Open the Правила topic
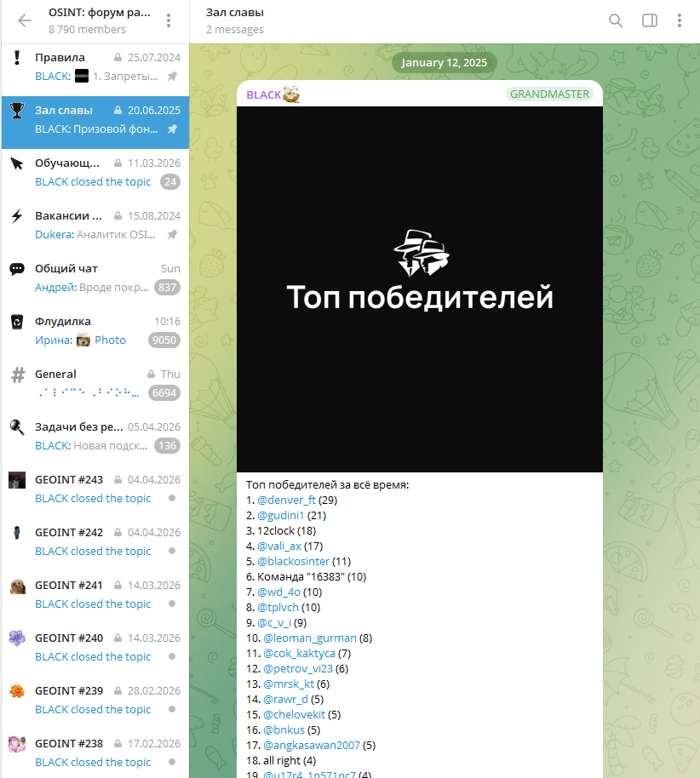Screen dimensions: 700x778 point(94,66)
